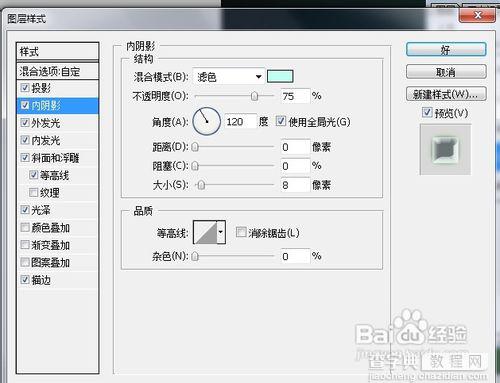Click the 阻塞 choke slider handle
500x383 pixels.
coord(195,166)
